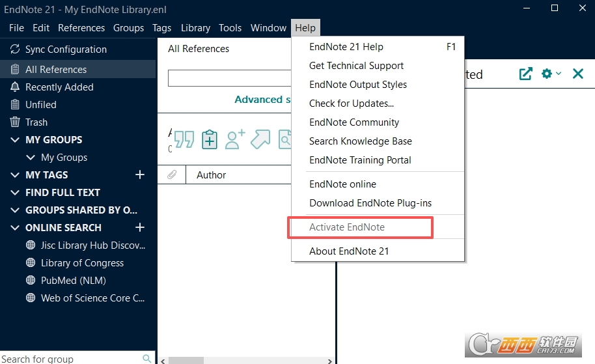Image resolution: width=595 pixels, height=364 pixels.
Task: Open the Library menu
Action: pos(195,28)
